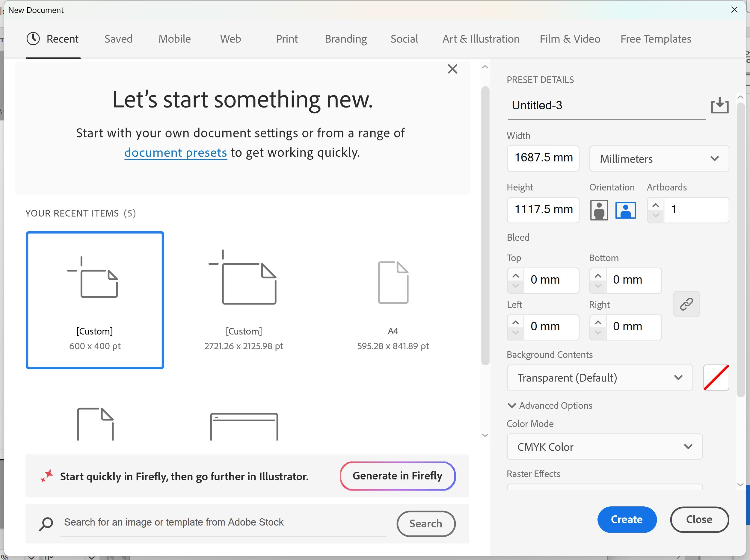Click Generate in Firefly button
Viewport: 750px width, 560px height.
pyautogui.click(x=397, y=476)
